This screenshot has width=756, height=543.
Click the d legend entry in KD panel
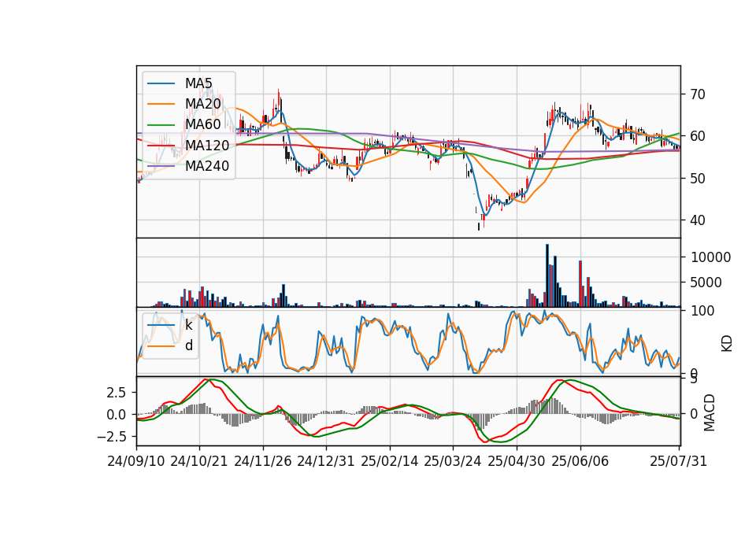[170, 345]
